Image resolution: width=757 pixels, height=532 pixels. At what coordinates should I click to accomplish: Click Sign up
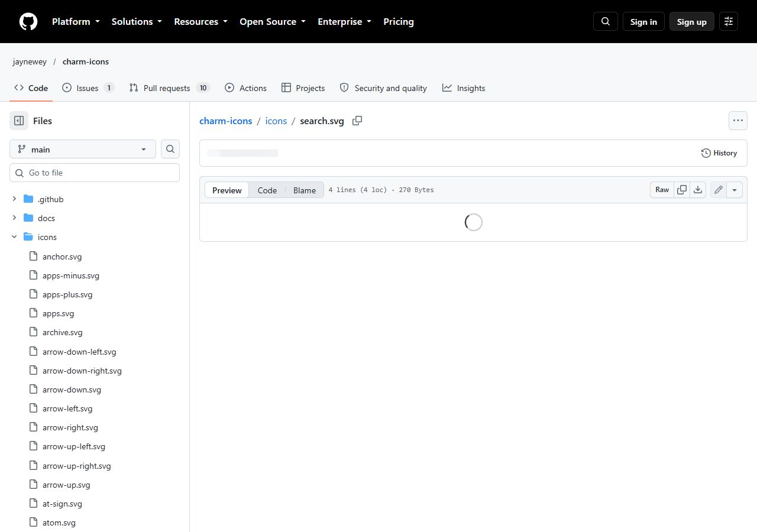pyautogui.click(x=692, y=21)
